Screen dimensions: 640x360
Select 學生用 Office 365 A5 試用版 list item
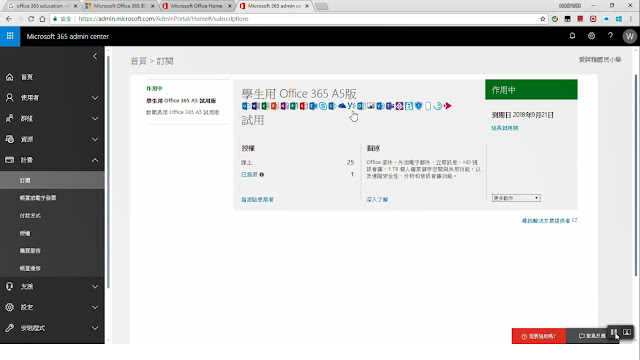point(181,101)
